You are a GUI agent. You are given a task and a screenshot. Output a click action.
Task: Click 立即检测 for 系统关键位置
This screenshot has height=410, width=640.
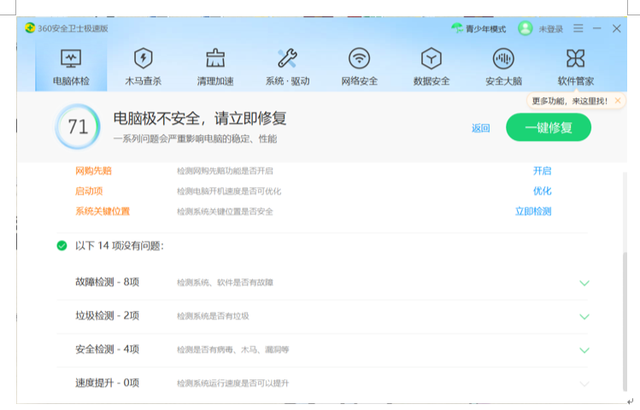[x=533, y=211]
